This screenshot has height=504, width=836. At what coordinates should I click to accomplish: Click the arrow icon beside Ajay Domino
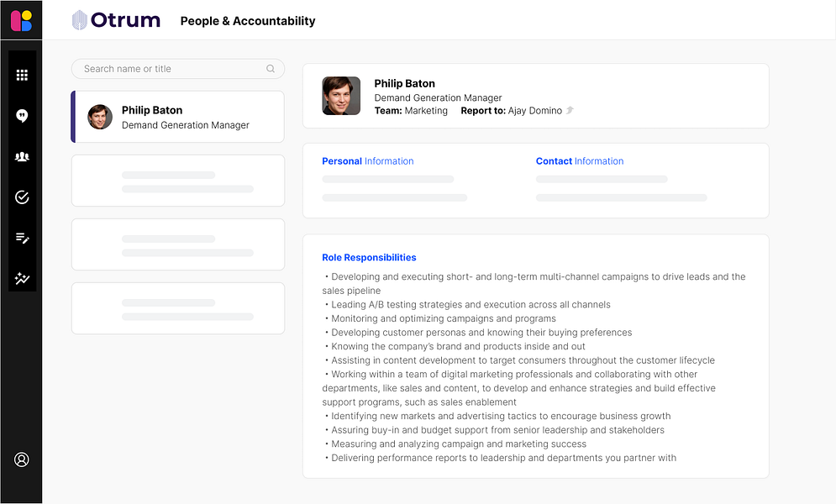click(570, 110)
